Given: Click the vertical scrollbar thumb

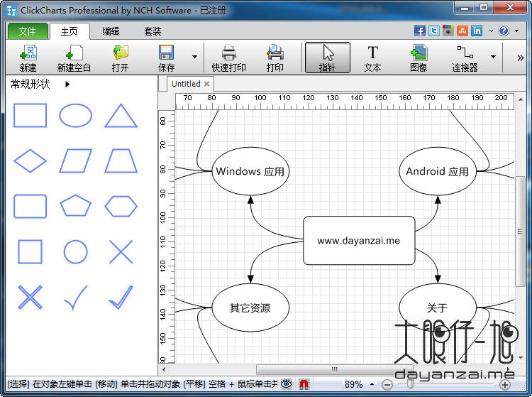Looking at the screenshot, I should tap(520, 232).
